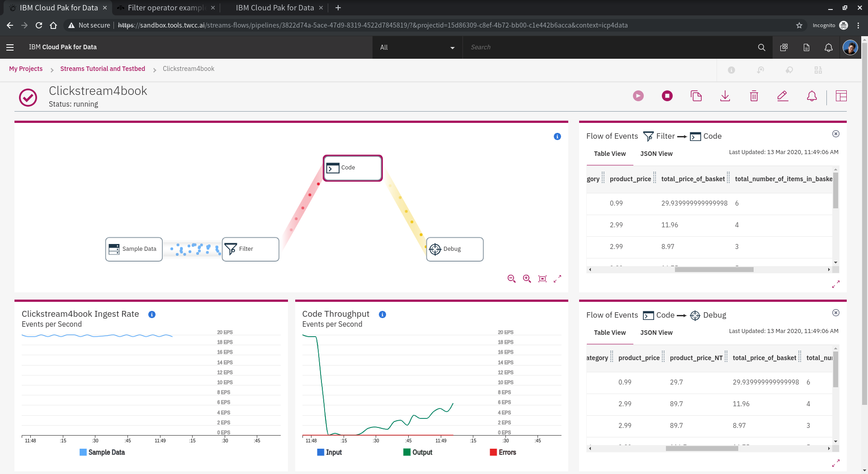This screenshot has height=474, width=868.
Task: Download the flow with the download icon
Action: tap(725, 96)
